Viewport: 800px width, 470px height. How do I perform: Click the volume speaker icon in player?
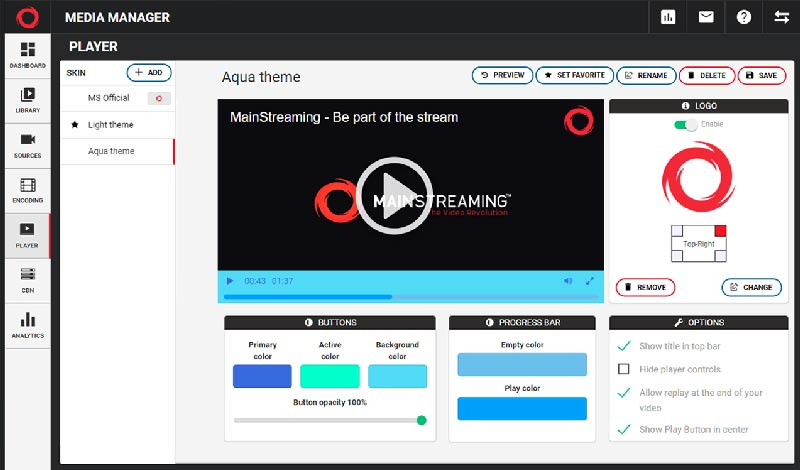point(568,281)
